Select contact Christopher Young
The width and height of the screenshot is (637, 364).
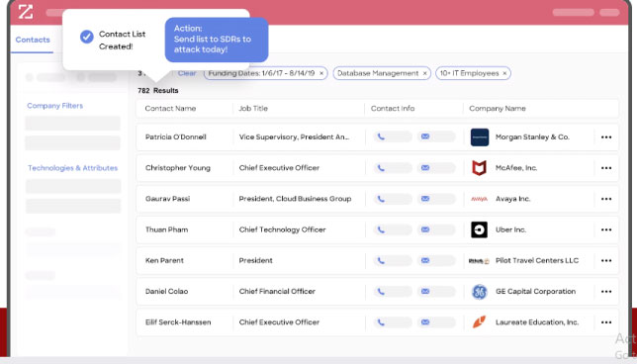(x=178, y=168)
